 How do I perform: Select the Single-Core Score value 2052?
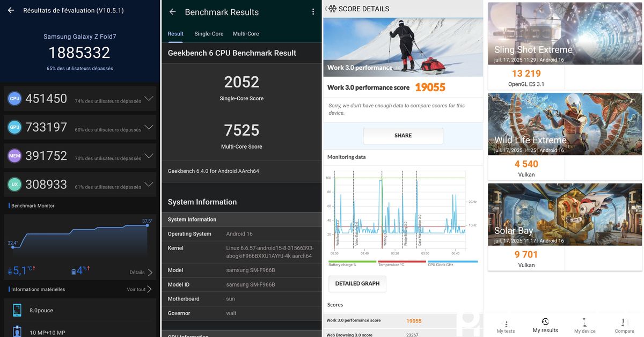point(241,82)
